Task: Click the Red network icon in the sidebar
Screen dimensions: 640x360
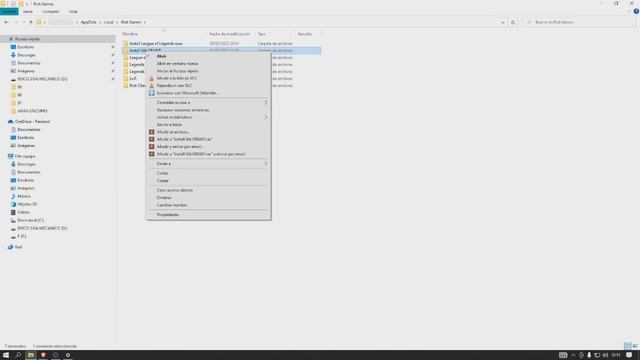Action: 11,247
